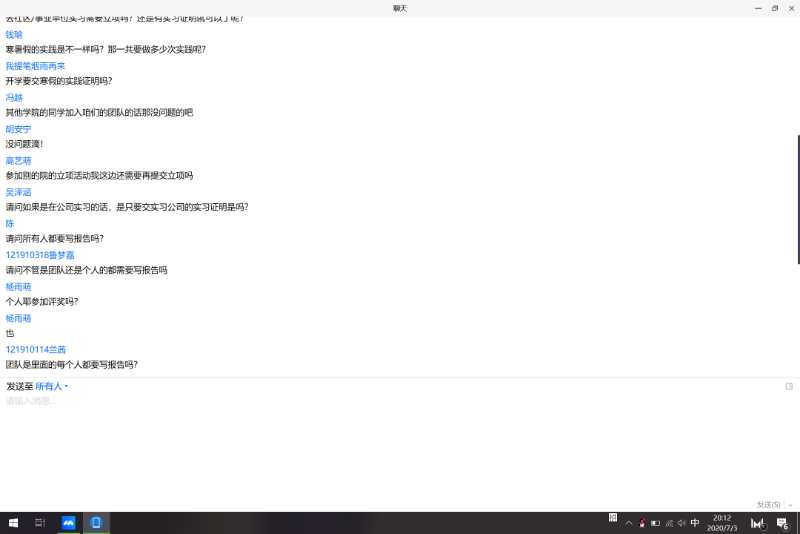Open the taskbar clock and date
Image resolution: width=800 pixels, height=534 pixels.
723,523
